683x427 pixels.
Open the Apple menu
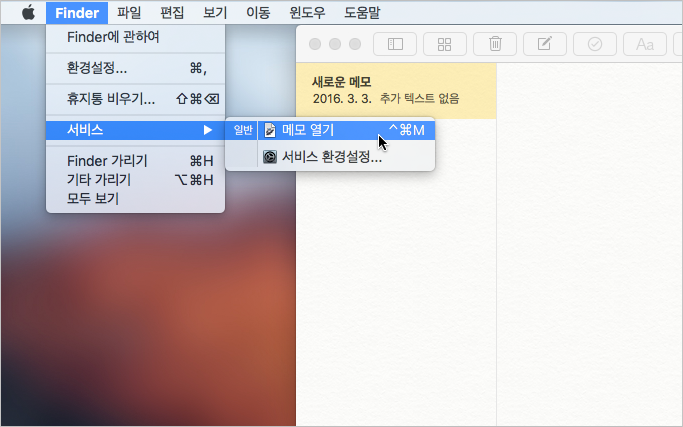[28, 13]
